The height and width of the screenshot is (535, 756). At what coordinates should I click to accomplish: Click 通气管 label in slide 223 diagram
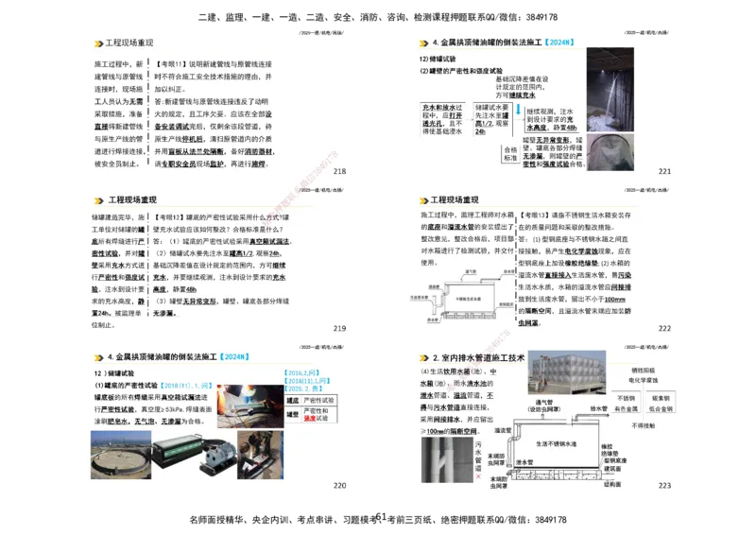pos(544,403)
